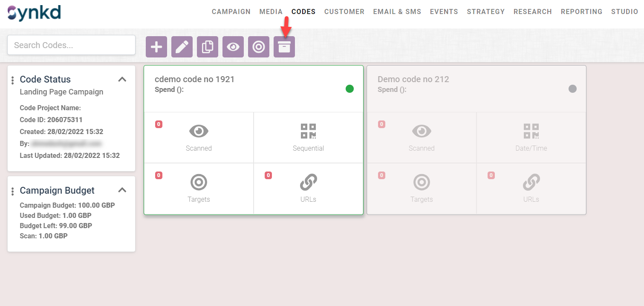Open Code Status panel three-dot menu
The width and height of the screenshot is (644, 306).
click(x=13, y=80)
